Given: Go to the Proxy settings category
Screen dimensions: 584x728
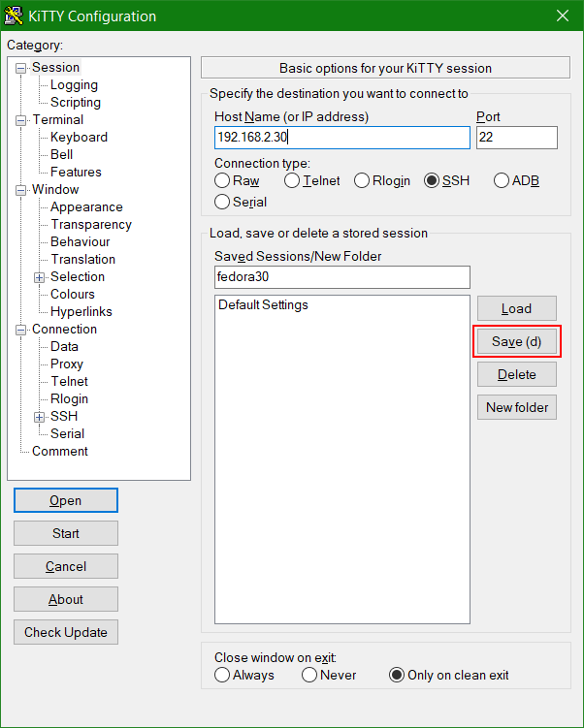Looking at the screenshot, I should [x=67, y=364].
